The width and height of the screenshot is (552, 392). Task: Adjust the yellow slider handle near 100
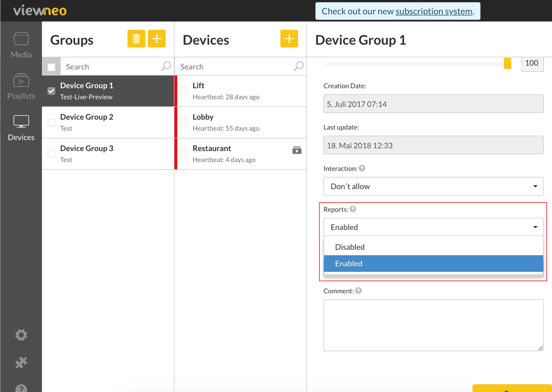coord(507,63)
